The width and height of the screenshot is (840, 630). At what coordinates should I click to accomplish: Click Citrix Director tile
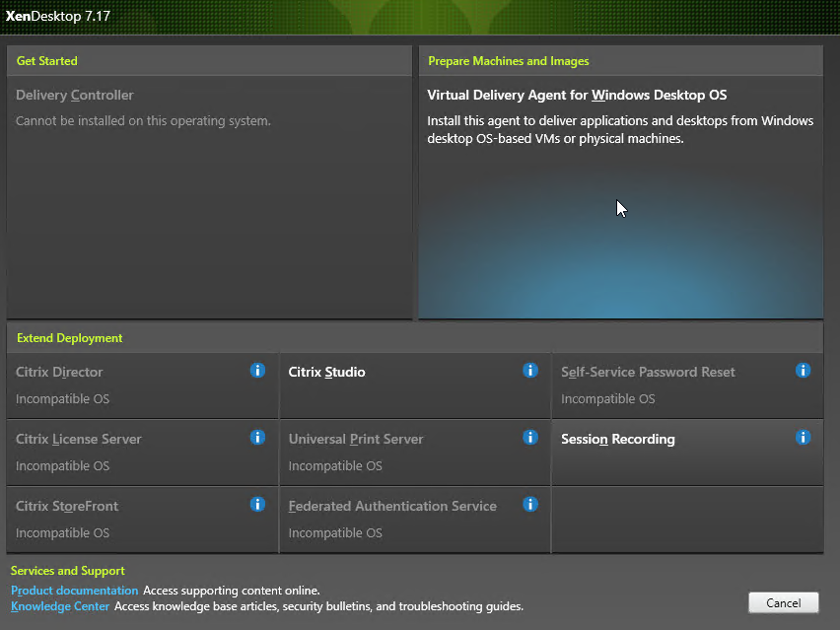143,385
